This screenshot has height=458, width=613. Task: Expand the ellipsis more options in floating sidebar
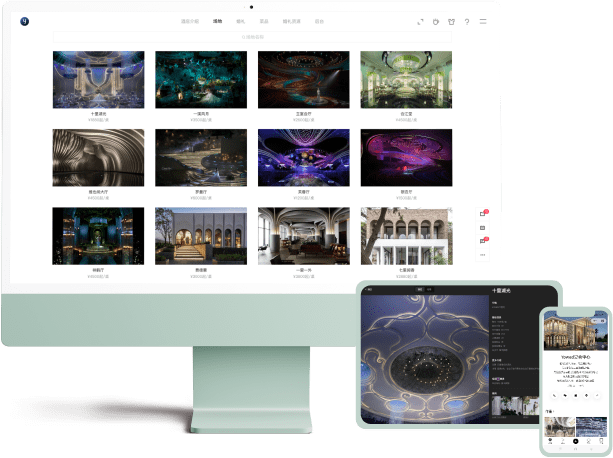click(484, 255)
